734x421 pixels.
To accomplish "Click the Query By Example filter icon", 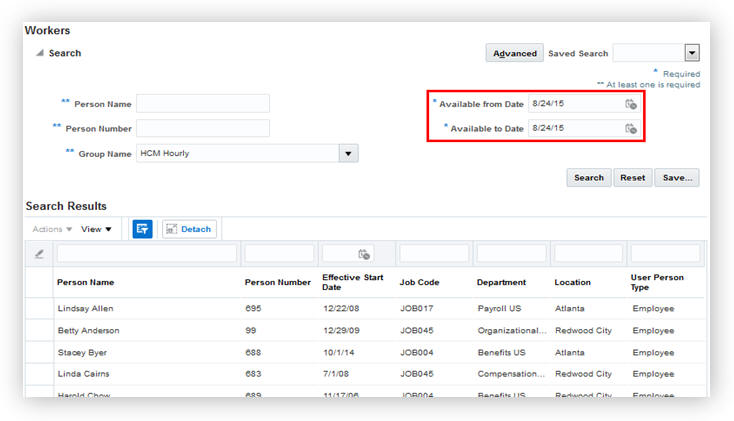I will point(142,229).
